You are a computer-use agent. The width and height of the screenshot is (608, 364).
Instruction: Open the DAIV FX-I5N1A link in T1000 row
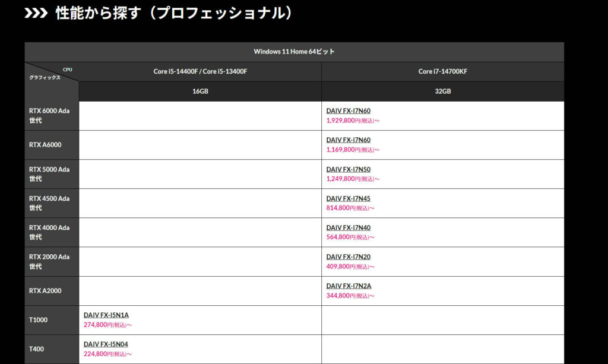coord(106,315)
